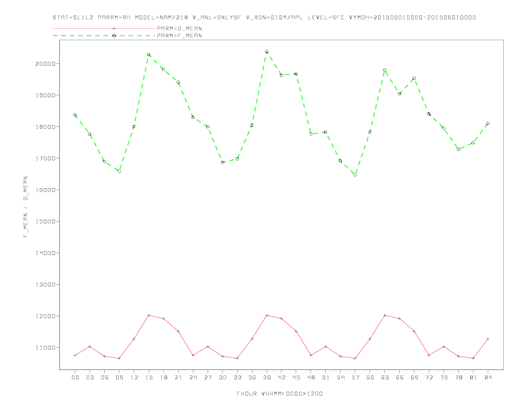Image resolution: width=532 pixels, height=411 pixels.
Task: Click the 48 forecast hour tick label
Action: 311,377
